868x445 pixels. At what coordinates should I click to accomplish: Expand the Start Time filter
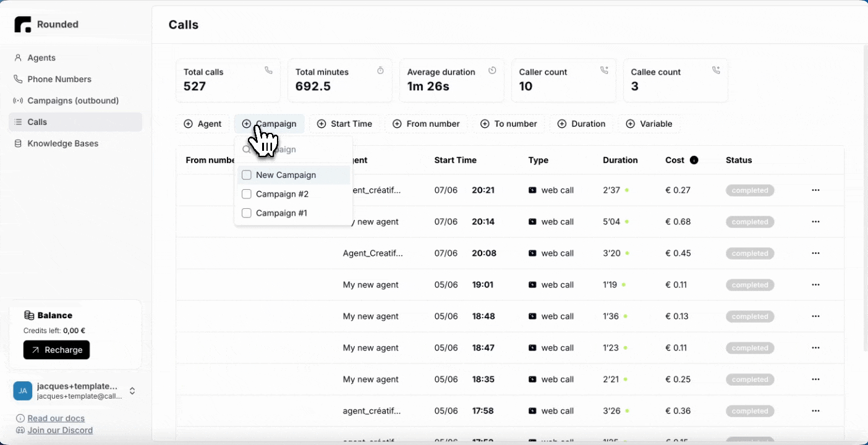[344, 124]
